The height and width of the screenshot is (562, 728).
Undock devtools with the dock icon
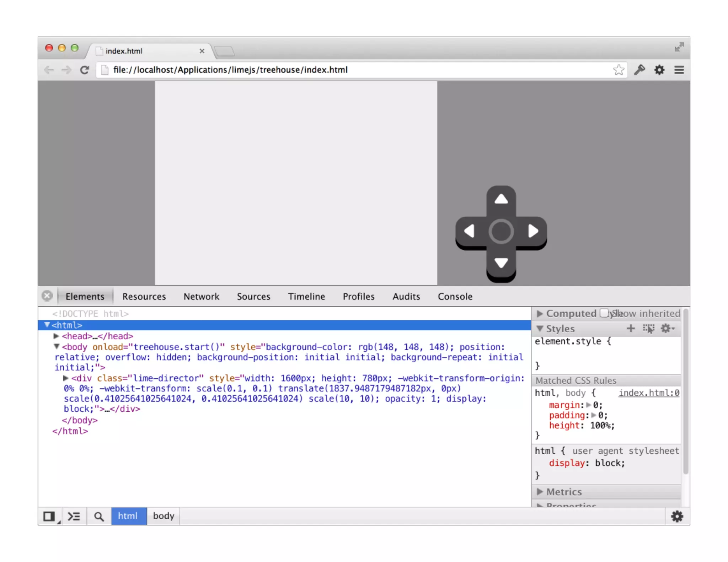(49, 516)
